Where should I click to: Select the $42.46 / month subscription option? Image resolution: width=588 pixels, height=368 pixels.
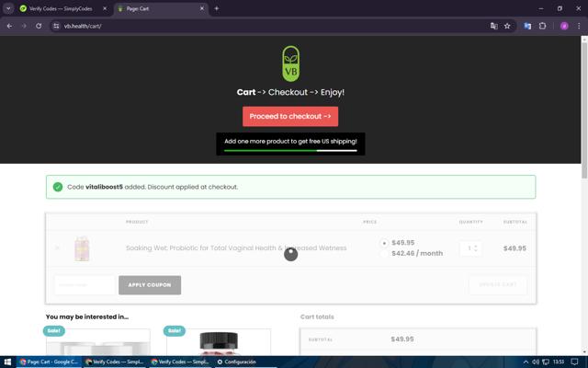(x=384, y=254)
